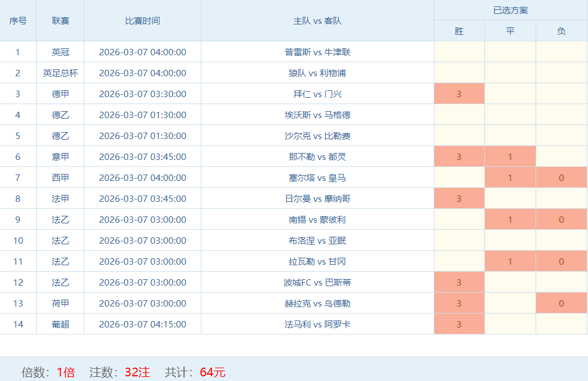This screenshot has width=588, height=381.
Task: Click the 比赛时间 column header
Action: tap(143, 20)
